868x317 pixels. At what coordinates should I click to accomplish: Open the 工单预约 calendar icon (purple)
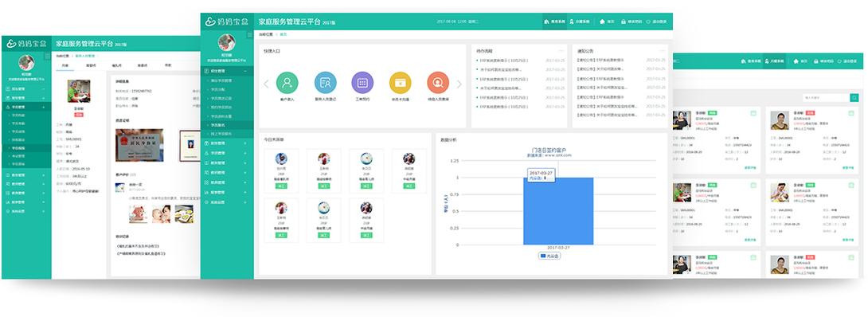click(x=362, y=83)
